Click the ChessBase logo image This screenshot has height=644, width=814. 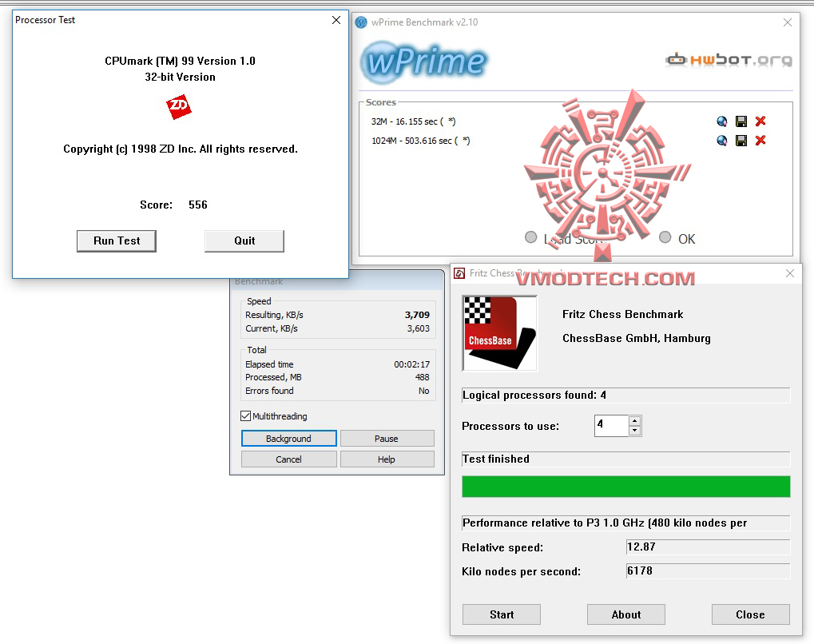(499, 333)
